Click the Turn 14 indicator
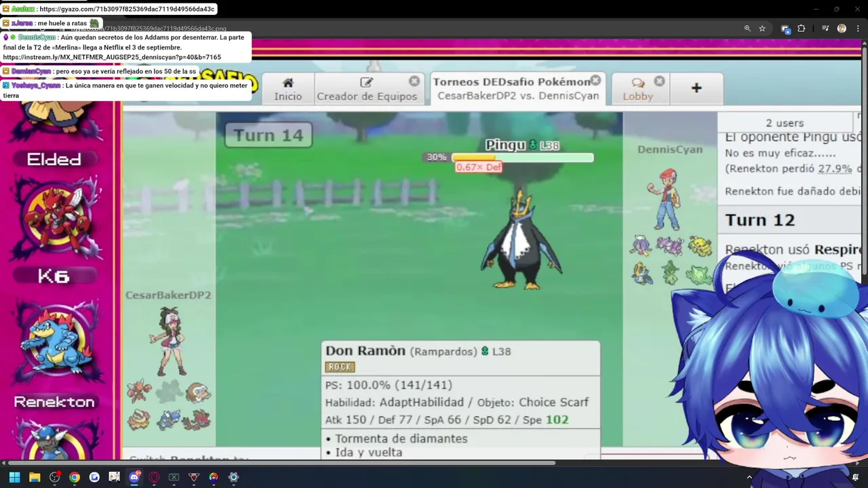868x488 pixels. point(269,135)
